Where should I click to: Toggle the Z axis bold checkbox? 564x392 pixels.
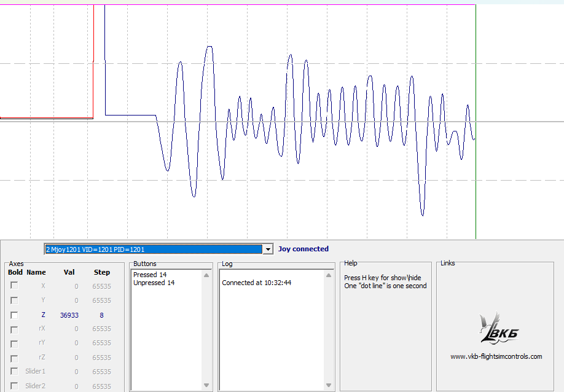(14, 315)
